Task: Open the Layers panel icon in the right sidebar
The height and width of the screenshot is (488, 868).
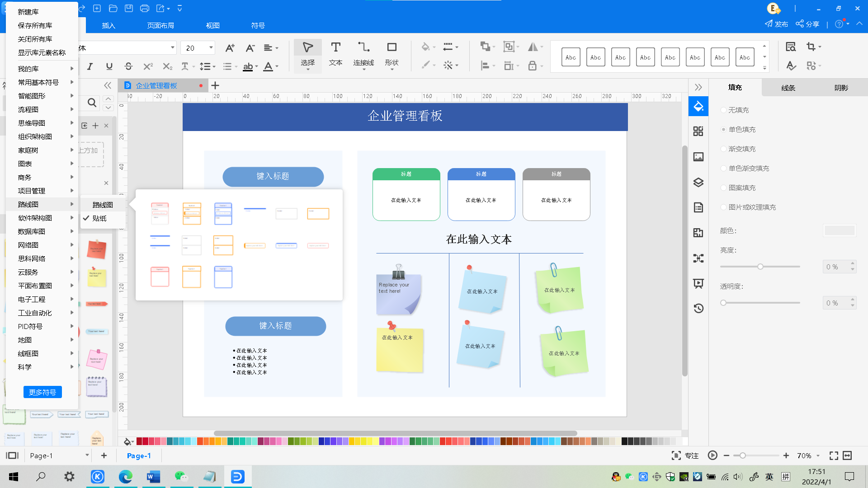Action: click(x=698, y=183)
